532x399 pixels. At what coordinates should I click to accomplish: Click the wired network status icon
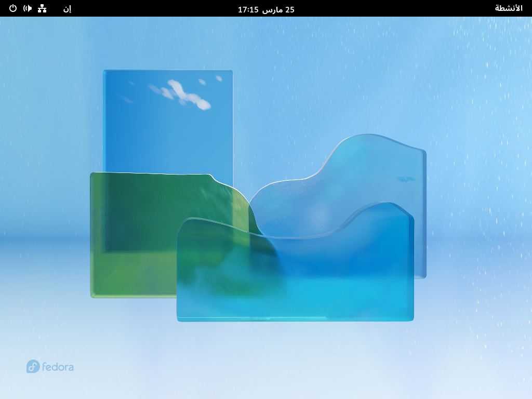[42, 8]
